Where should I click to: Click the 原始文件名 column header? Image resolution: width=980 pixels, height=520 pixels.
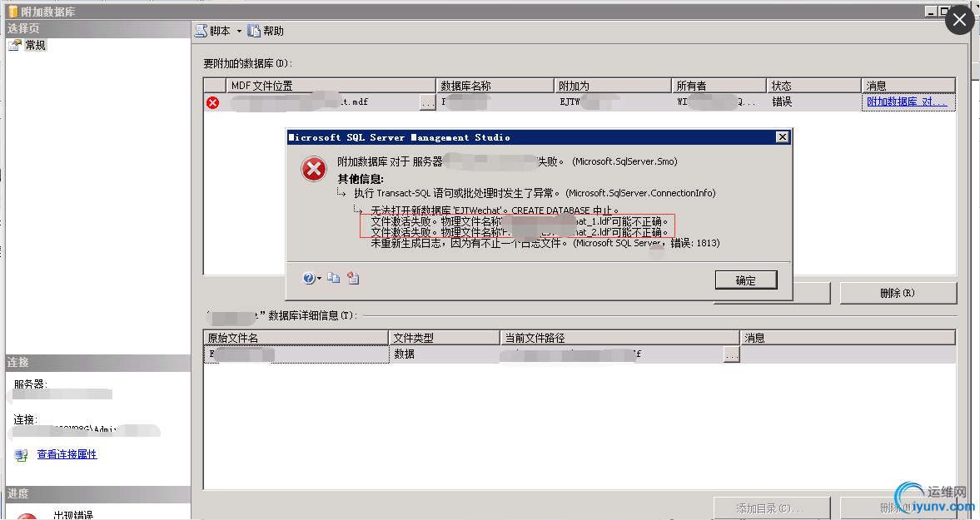(x=296, y=338)
